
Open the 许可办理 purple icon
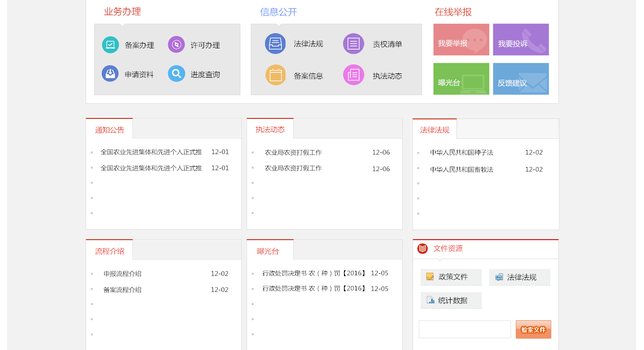tap(176, 45)
